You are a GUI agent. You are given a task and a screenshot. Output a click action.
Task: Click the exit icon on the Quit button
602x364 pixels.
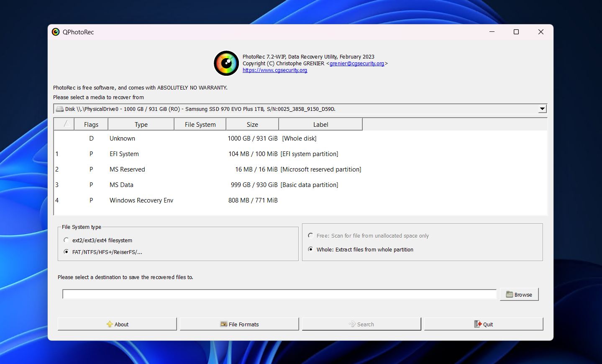pyautogui.click(x=478, y=324)
